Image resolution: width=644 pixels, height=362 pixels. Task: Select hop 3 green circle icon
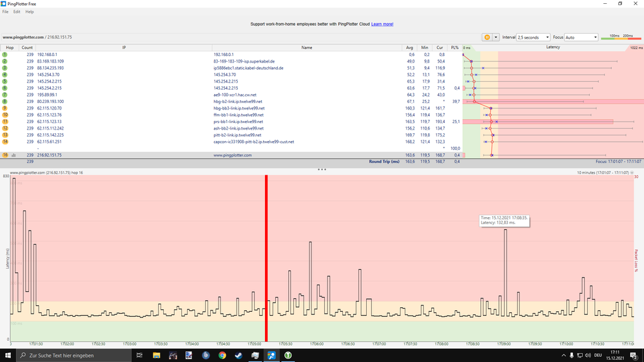(5, 68)
